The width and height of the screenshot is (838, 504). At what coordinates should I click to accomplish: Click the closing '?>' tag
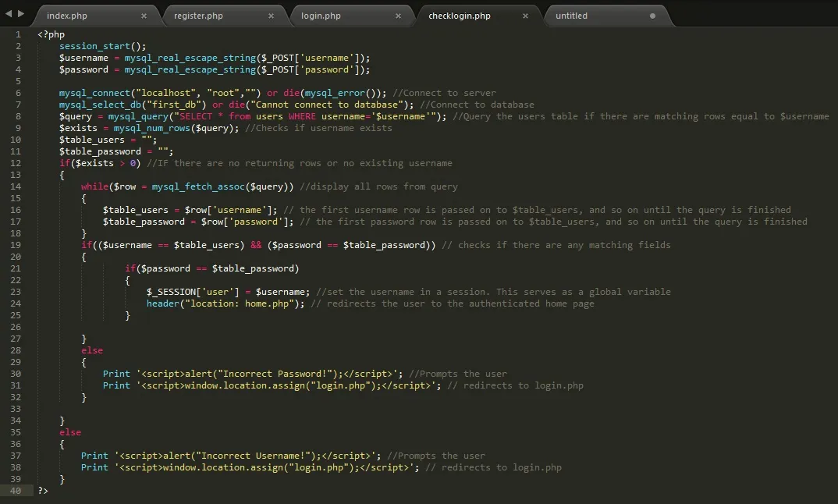pyautogui.click(x=43, y=491)
